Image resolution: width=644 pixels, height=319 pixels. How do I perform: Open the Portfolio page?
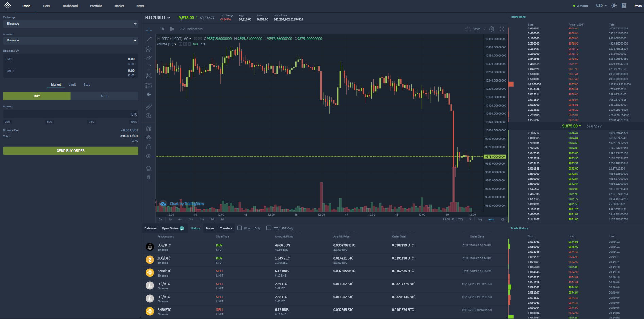(96, 6)
